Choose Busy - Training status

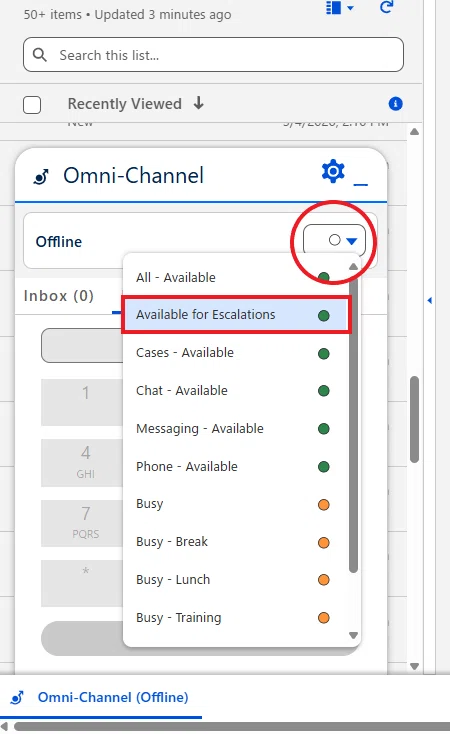pos(236,617)
